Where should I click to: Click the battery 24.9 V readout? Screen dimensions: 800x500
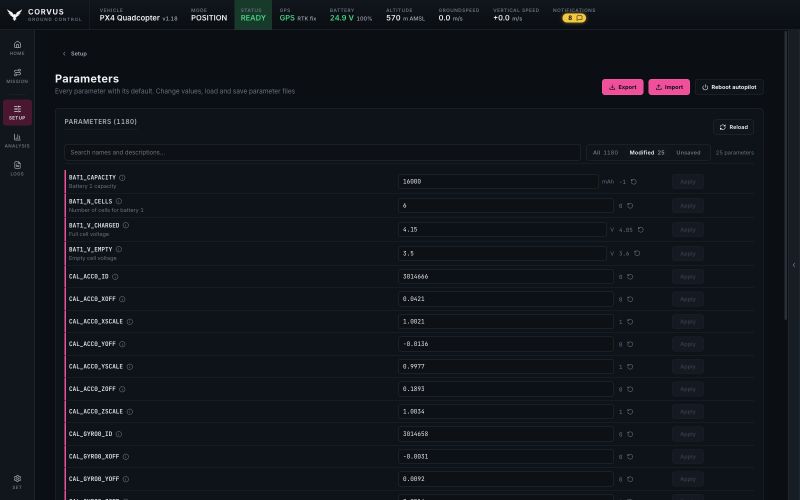[351, 15]
